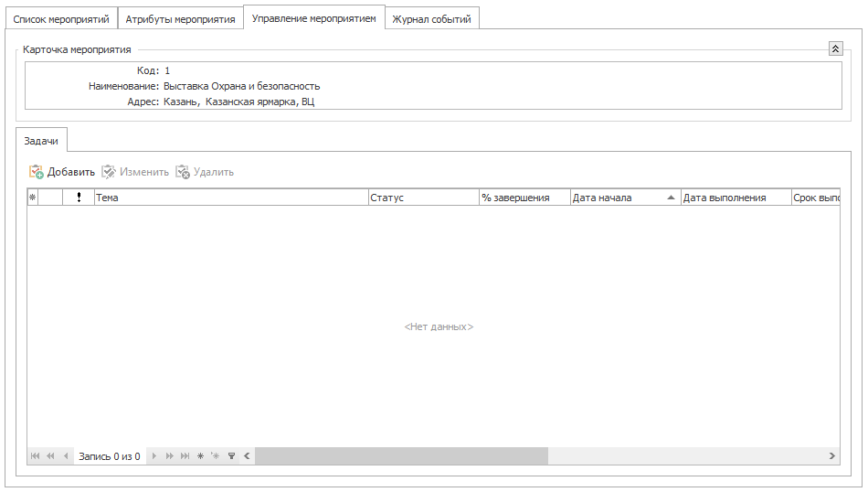The height and width of the screenshot is (492, 868).
Task: Click the Дата начала column header
Action: [x=625, y=198]
